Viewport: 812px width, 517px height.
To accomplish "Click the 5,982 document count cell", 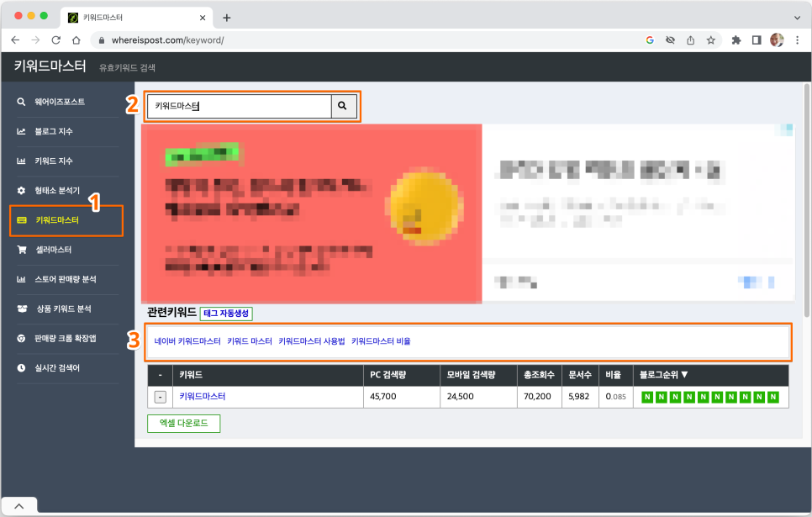I will [581, 397].
